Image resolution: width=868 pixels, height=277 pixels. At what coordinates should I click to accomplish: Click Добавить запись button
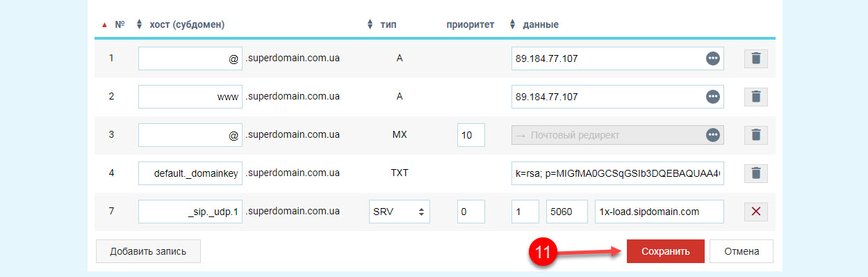tap(148, 251)
